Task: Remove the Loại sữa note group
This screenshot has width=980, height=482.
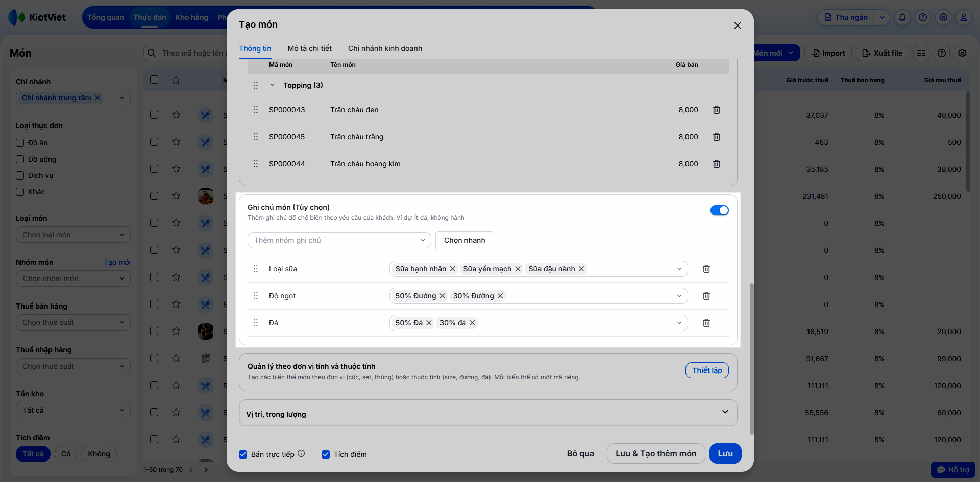Action: (x=706, y=269)
